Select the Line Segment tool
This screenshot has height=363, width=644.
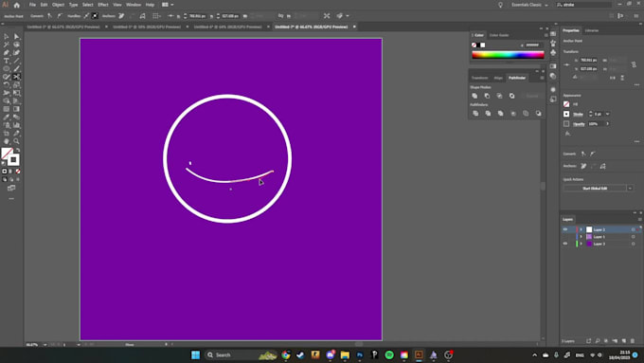(x=16, y=61)
